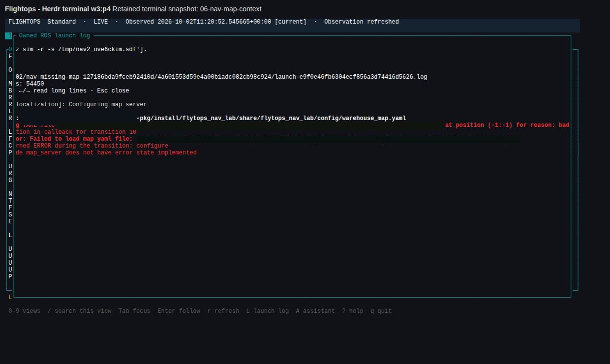Click the window title 'Flightops - Herdr terminal w3:p4'
The image size is (610, 364).
coord(58,9)
